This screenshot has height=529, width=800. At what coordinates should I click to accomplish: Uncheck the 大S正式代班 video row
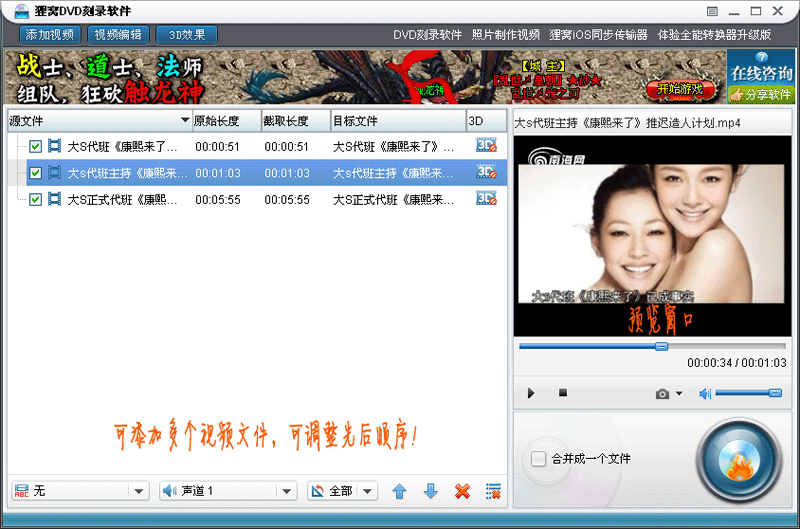coord(35,199)
